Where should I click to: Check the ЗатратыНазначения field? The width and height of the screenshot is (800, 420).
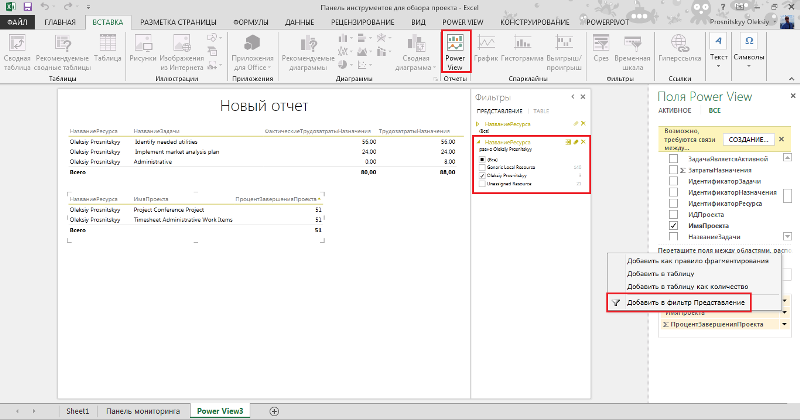673,170
